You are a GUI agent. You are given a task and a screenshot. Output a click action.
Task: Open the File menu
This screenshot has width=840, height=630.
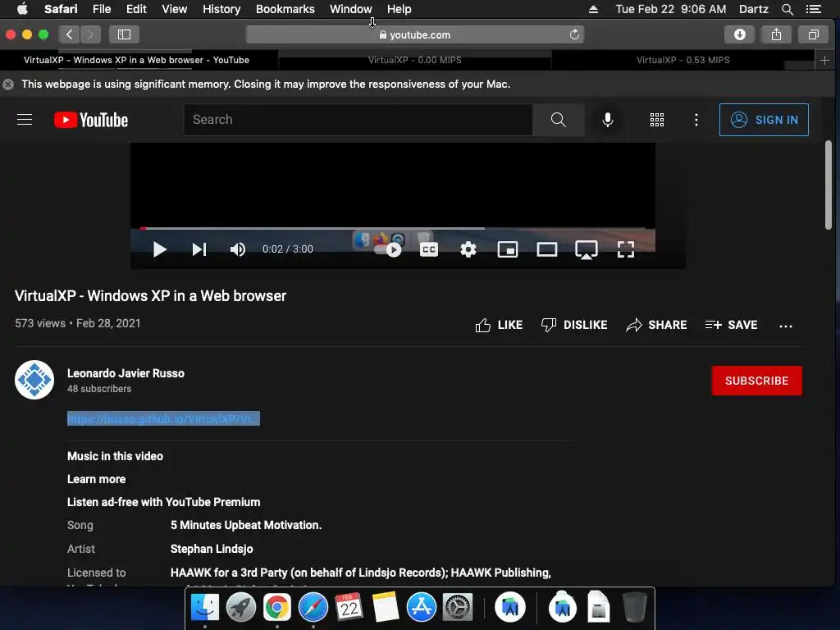(x=101, y=9)
